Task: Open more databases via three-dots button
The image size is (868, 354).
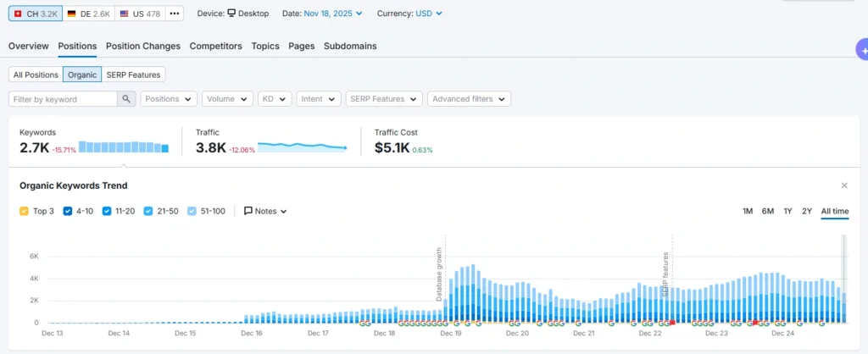Action: click(x=175, y=14)
